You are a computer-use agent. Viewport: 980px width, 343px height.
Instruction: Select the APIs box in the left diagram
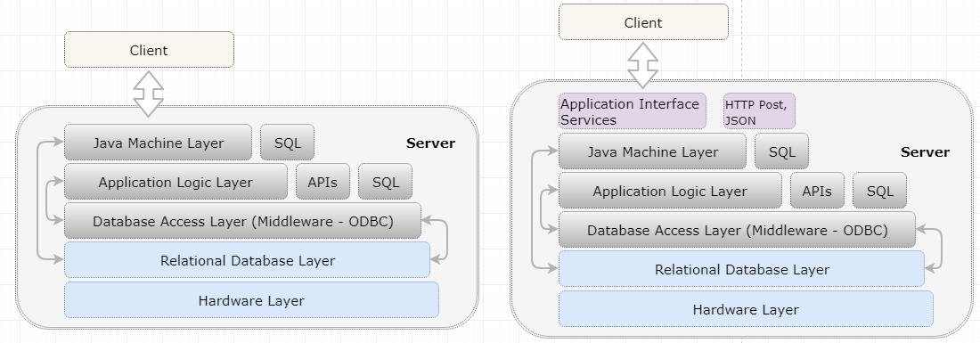[x=323, y=182]
